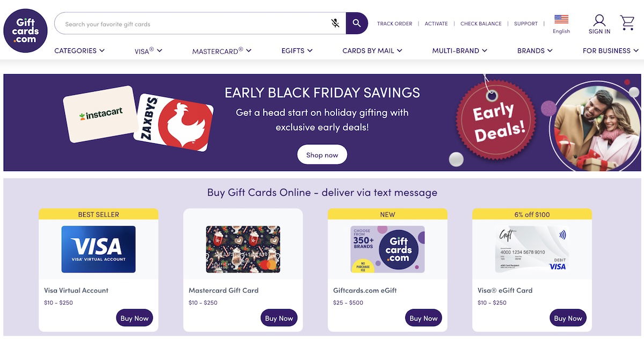
Task: Open the Check Balance link
Action: tap(481, 24)
